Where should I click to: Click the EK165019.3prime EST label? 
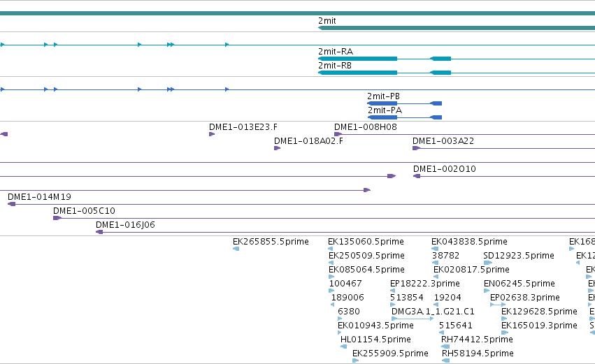point(539,326)
